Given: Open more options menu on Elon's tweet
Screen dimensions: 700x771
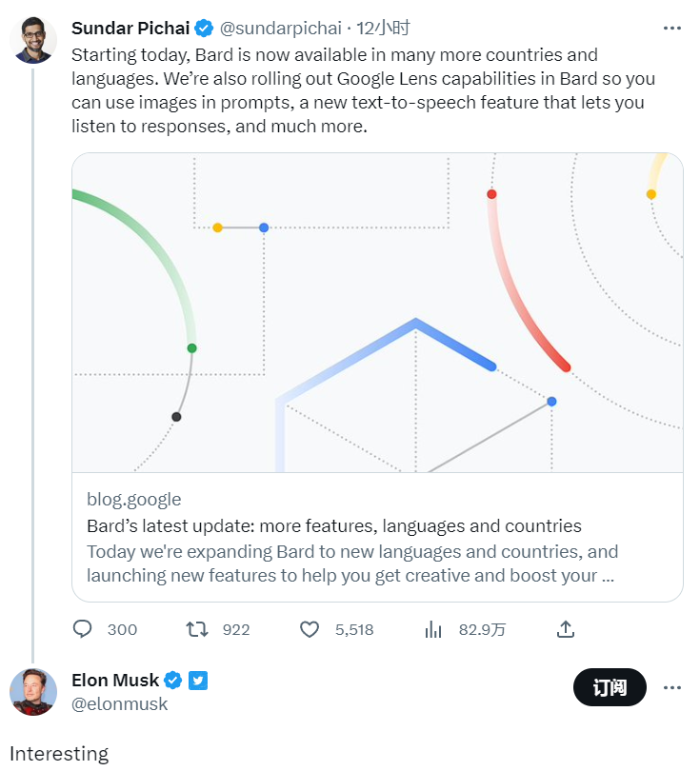Looking at the screenshot, I should click(x=672, y=687).
